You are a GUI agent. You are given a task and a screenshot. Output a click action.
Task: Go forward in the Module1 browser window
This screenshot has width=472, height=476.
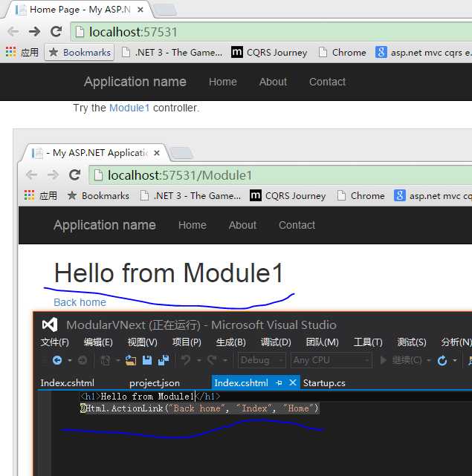(53, 175)
